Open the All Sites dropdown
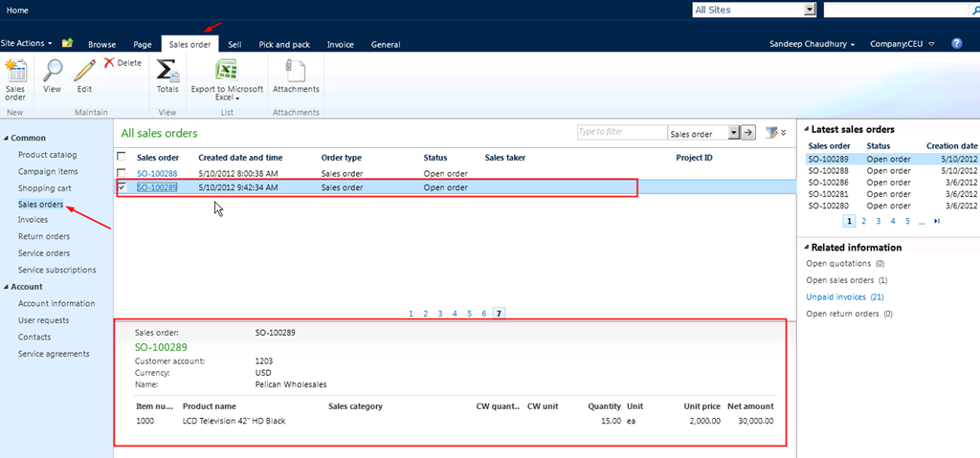The image size is (980, 458). point(810,10)
